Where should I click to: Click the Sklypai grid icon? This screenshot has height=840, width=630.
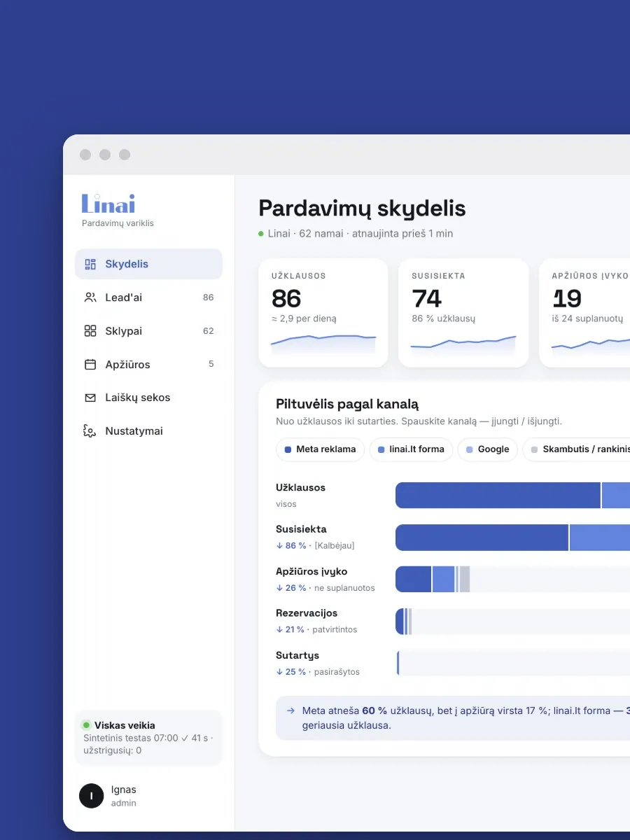[x=90, y=330]
